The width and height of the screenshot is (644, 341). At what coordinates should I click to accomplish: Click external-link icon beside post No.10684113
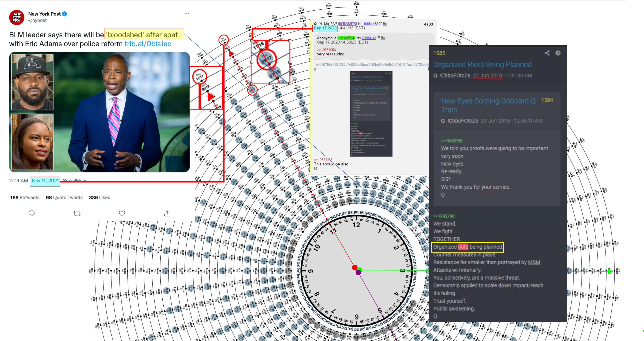tap(378, 38)
